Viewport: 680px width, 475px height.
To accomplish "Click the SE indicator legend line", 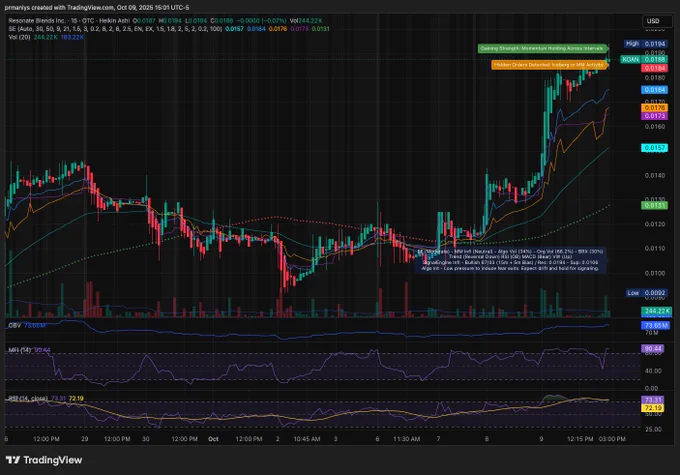I will pos(169,29).
